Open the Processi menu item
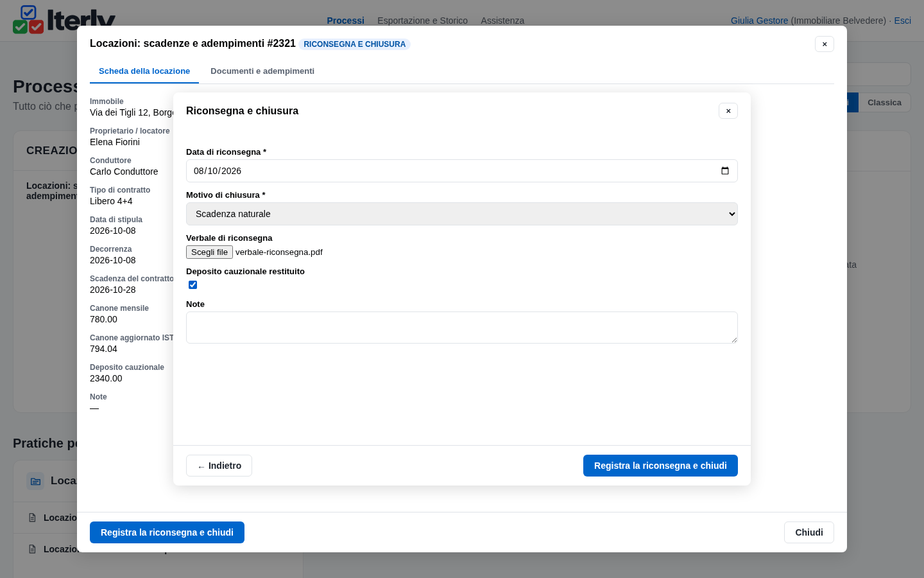 345,21
